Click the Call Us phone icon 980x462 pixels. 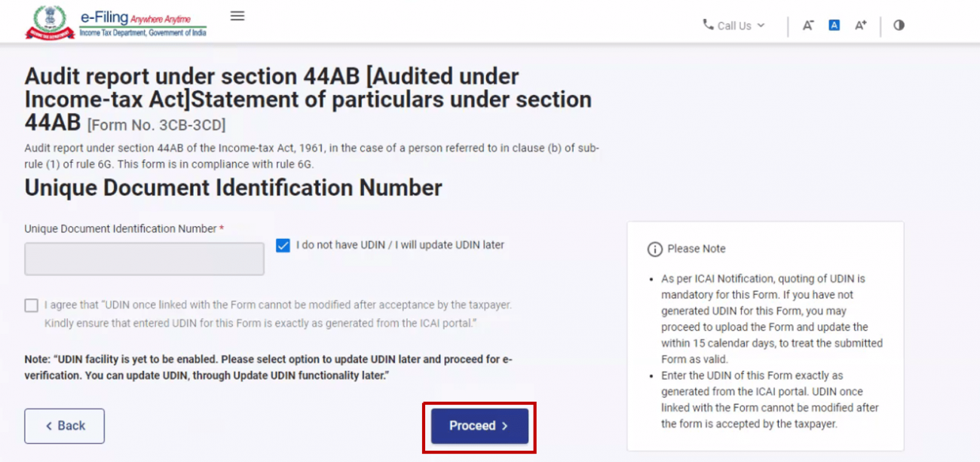pyautogui.click(x=707, y=25)
